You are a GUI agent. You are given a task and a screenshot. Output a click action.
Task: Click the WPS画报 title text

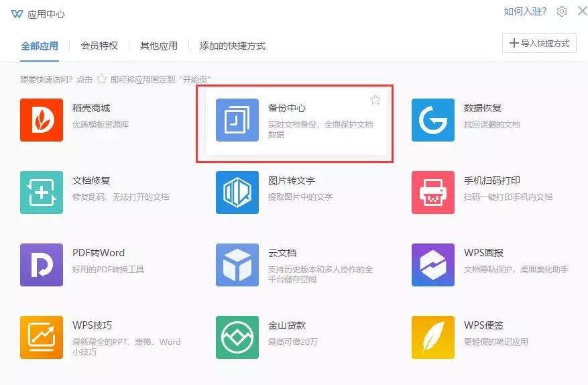484,253
